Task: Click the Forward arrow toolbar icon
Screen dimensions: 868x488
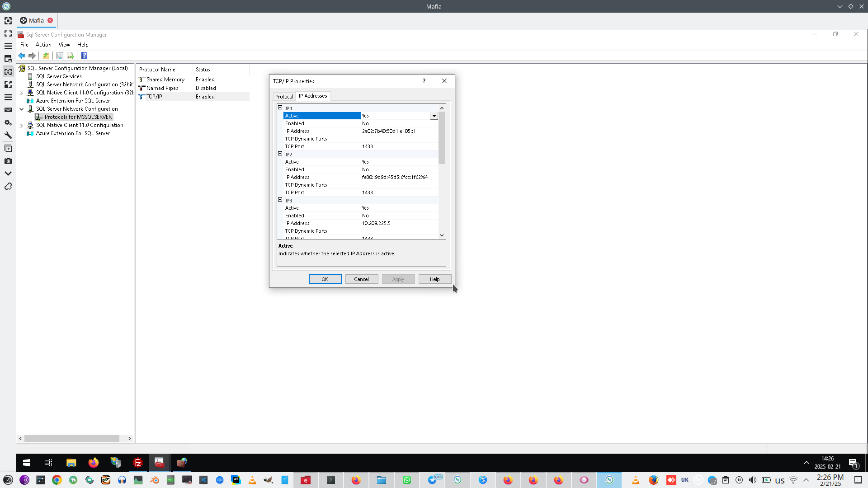Action: 32,56
